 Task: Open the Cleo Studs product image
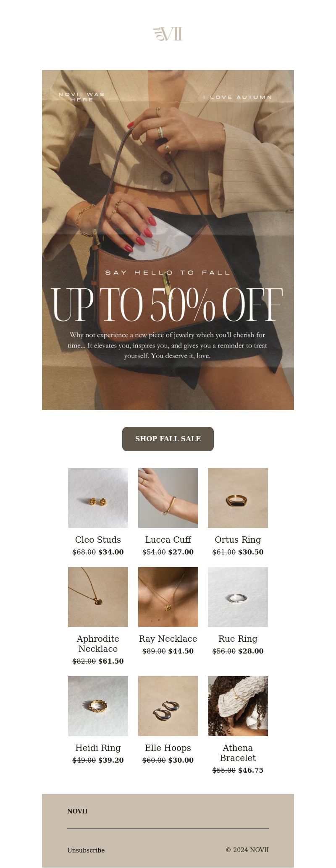point(98,498)
